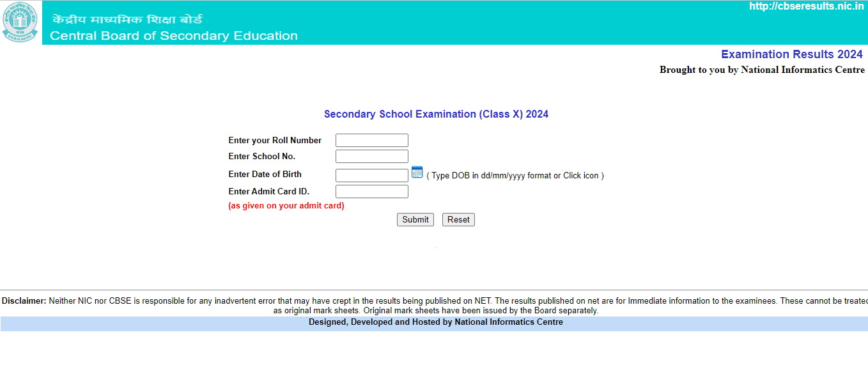Click the 'Enter your Roll Number' label

[x=275, y=141]
